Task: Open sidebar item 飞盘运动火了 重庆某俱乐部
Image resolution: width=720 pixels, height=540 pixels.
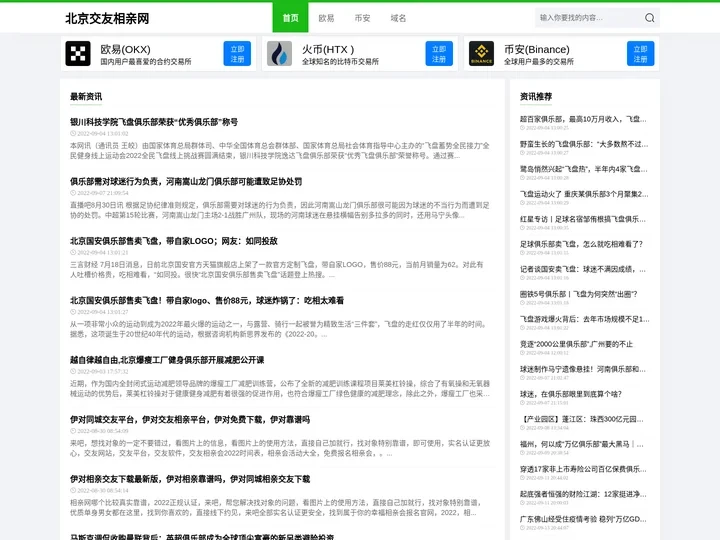Action: coord(584,194)
